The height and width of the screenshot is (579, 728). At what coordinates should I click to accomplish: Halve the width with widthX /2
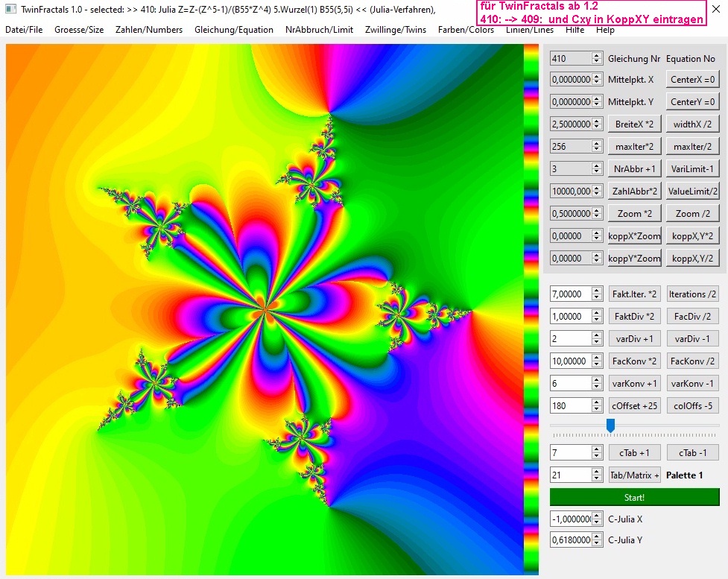(693, 124)
